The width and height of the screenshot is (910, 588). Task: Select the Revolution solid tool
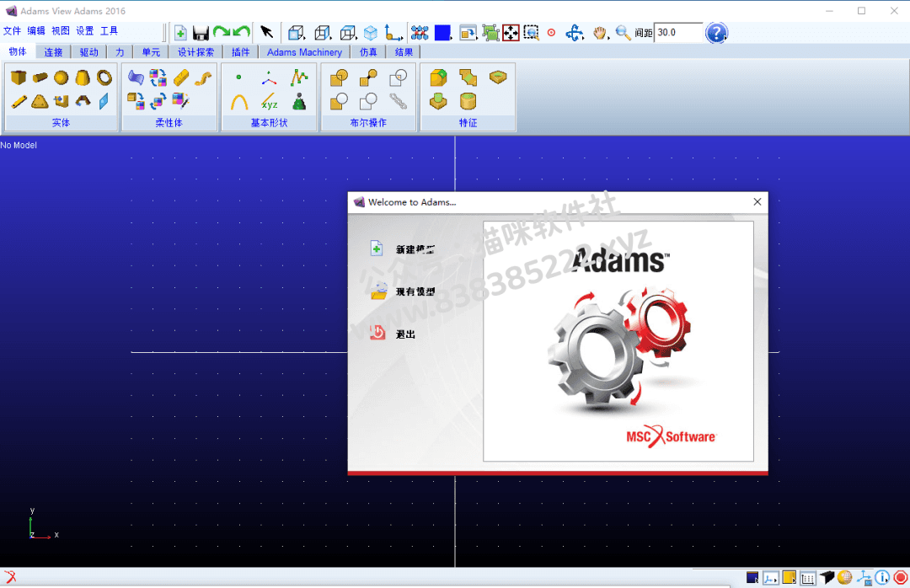pos(83,102)
